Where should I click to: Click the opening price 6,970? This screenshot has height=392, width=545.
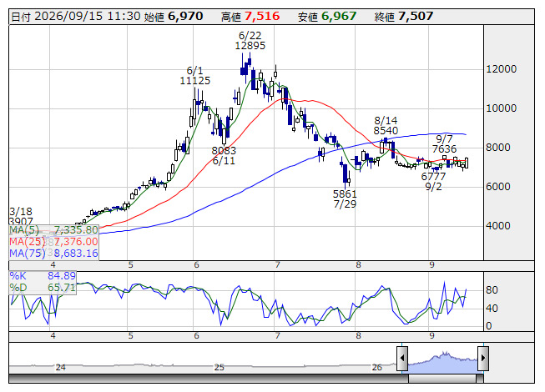185,17
